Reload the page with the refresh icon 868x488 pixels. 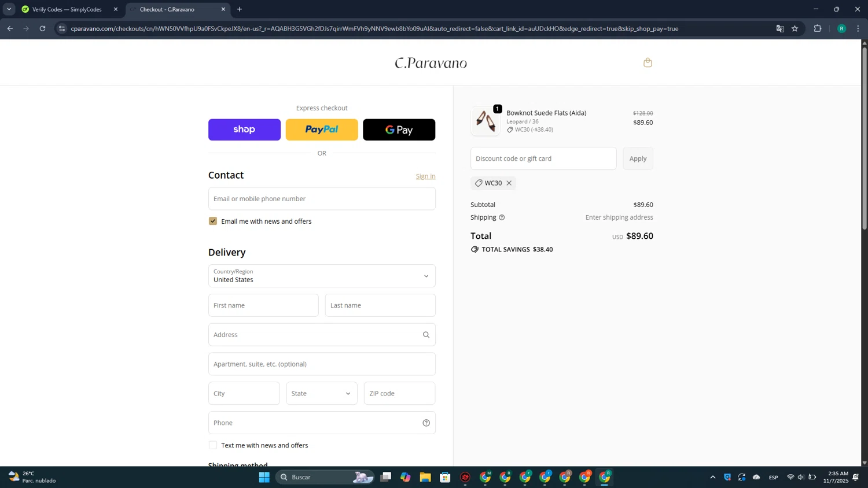42,28
